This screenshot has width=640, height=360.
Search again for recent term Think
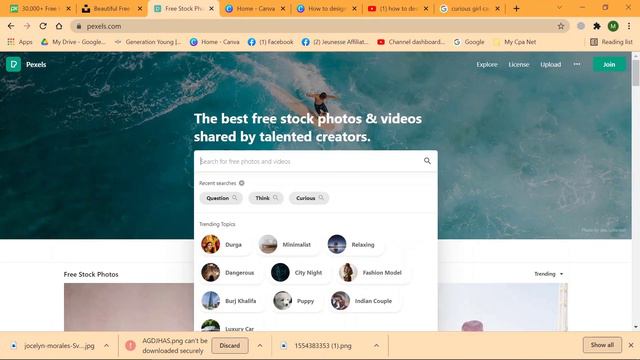(266, 198)
